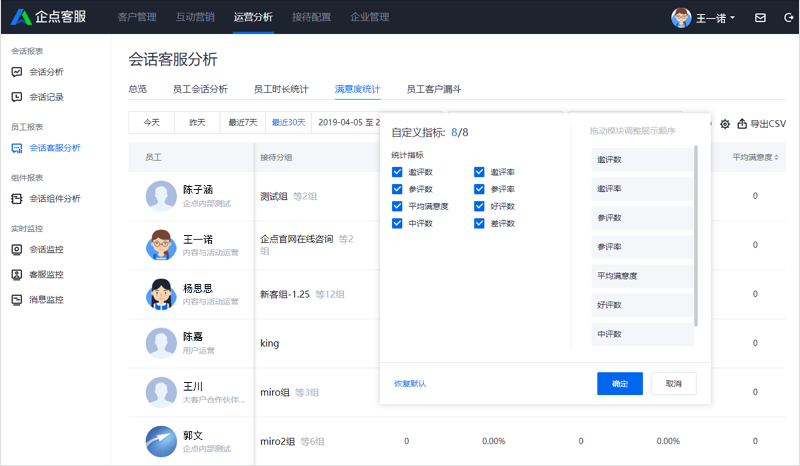Click the 接待分组 column header
Image resolution: width=800 pixels, height=466 pixels.
(276, 157)
